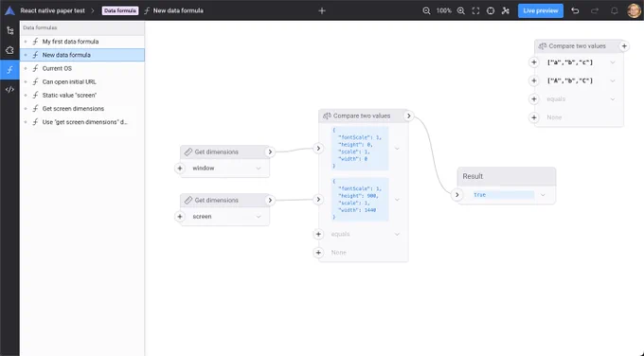The width and height of the screenshot is (644, 356).
Task: Select Use "get screen dimensions" formula
Action: tap(82, 122)
